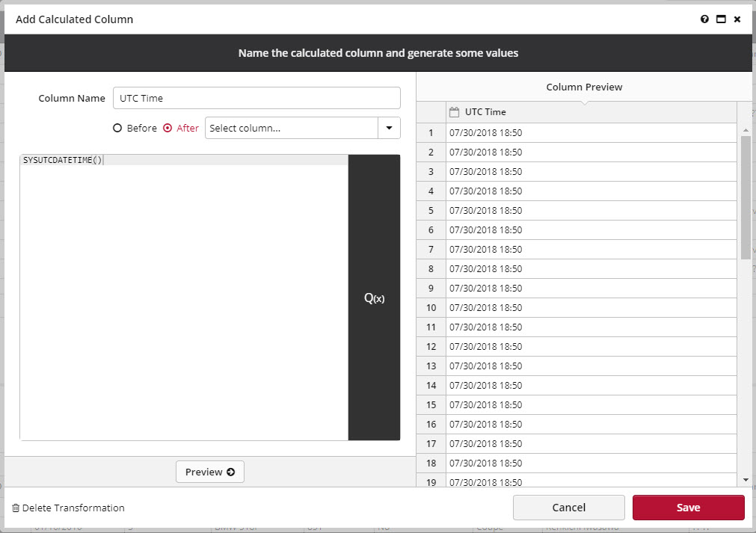Save the calculated column

[x=687, y=508]
